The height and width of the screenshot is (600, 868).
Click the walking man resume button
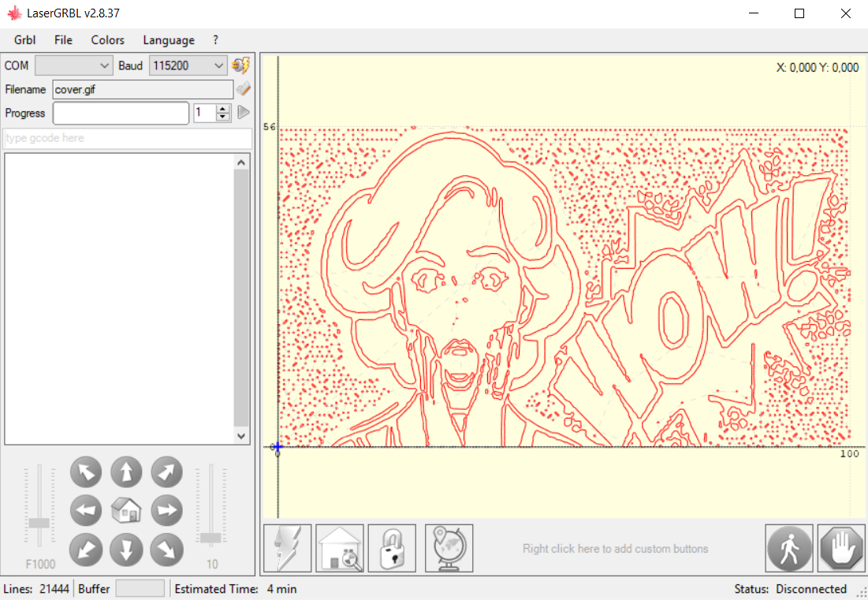click(x=789, y=548)
